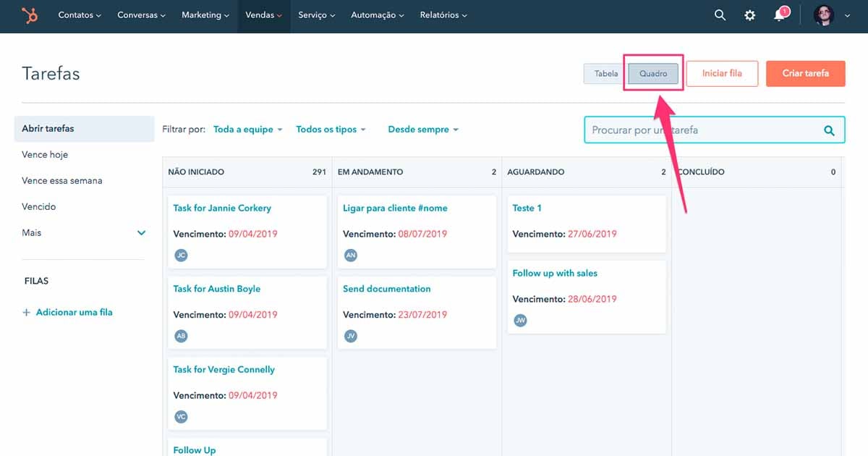Click the Criar tarefa button

pyautogui.click(x=806, y=74)
